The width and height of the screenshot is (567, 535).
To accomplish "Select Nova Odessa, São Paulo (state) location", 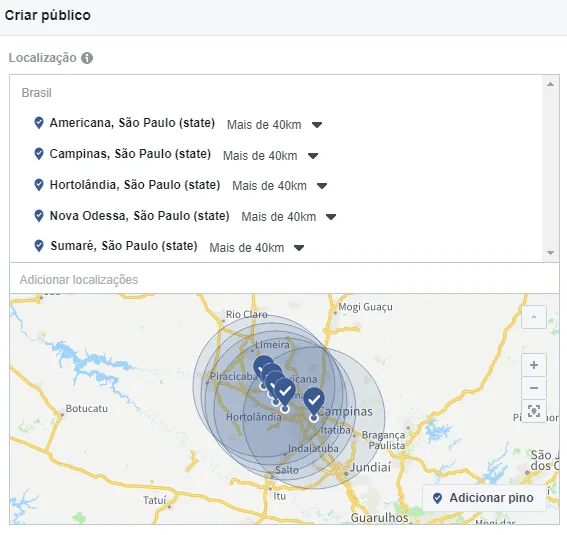I will click(140, 216).
